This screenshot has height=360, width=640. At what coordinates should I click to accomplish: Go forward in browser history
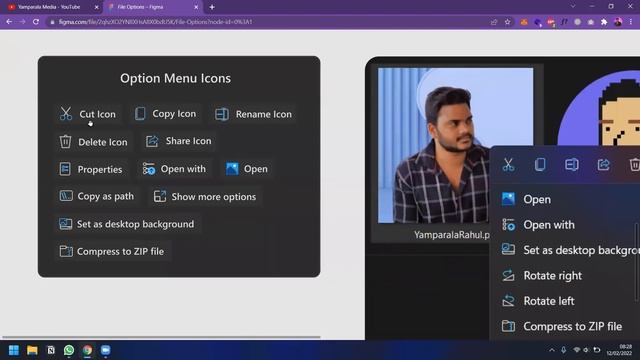pos(22,22)
